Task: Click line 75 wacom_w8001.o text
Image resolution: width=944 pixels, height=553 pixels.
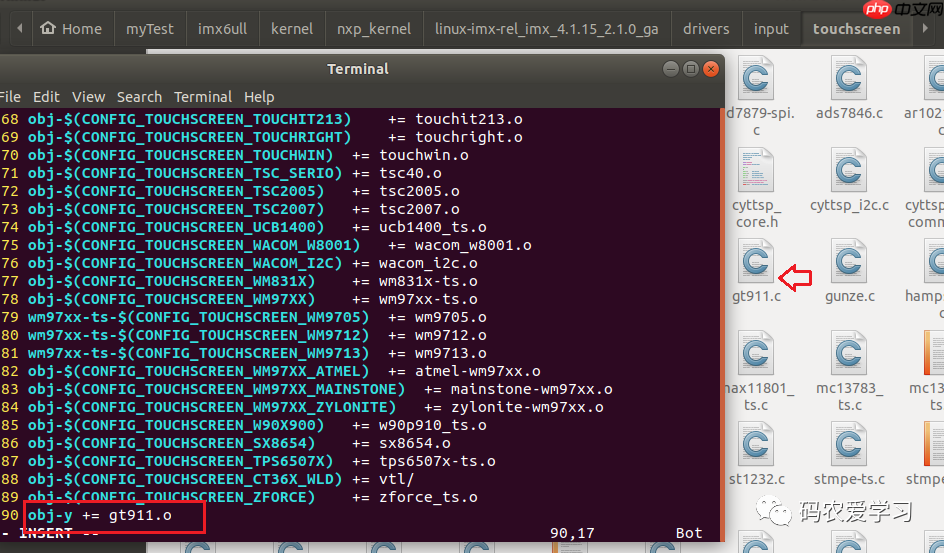Action: click(473, 246)
